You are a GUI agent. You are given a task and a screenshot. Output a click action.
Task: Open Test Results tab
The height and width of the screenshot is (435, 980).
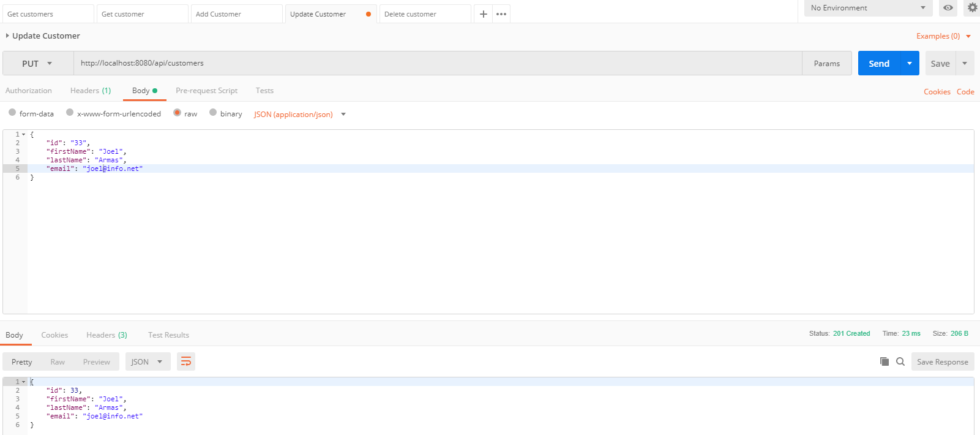coord(168,335)
